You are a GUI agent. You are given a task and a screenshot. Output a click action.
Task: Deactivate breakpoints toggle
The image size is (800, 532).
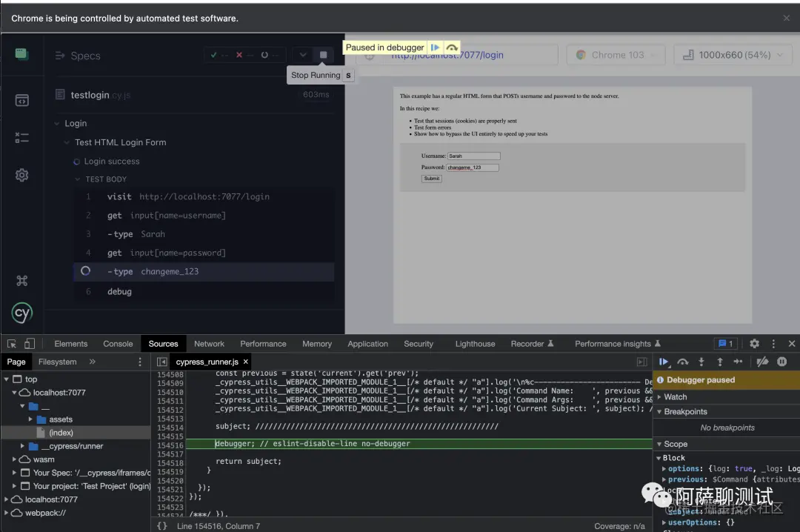tap(763, 362)
